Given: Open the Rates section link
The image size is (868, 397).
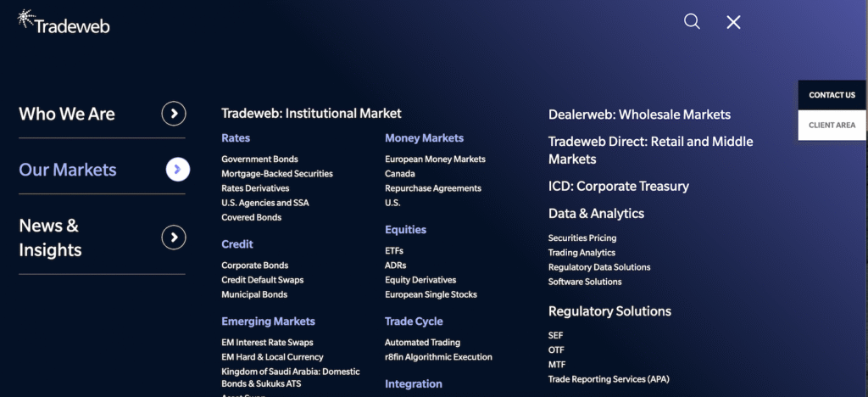Looking at the screenshot, I should [x=236, y=138].
